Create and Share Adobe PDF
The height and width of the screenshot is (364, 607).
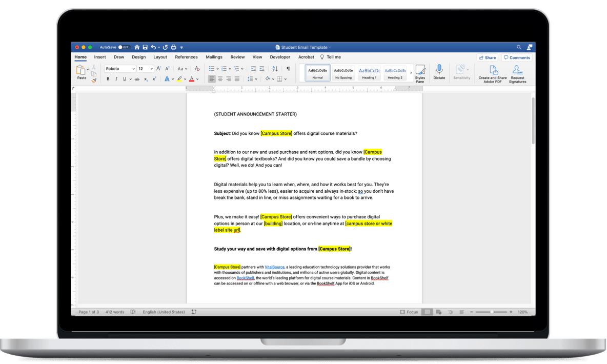pyautogui.click(x=492, y=74)
